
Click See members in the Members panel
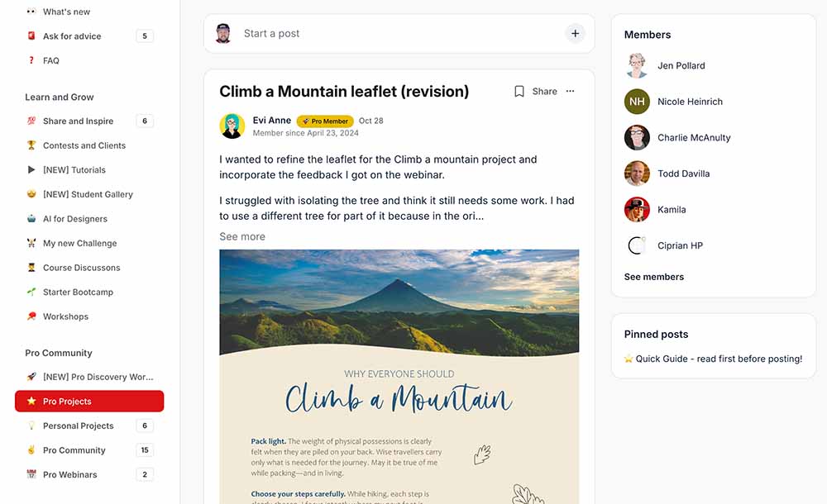(654, 277)
